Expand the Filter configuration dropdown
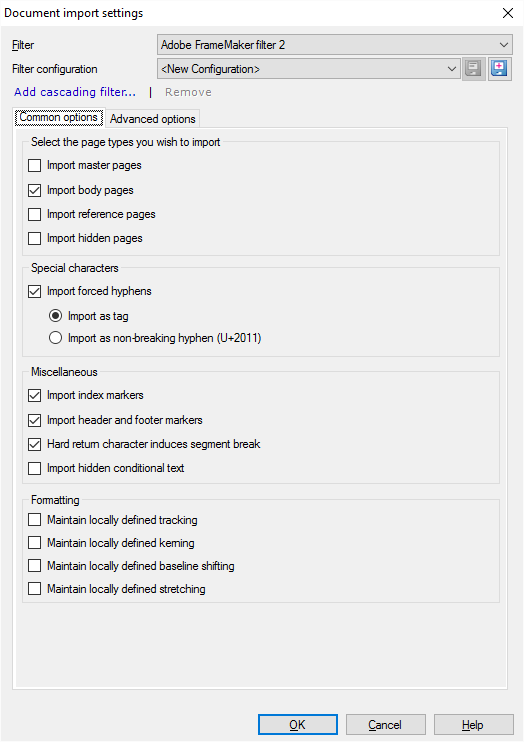 (309, 69)
